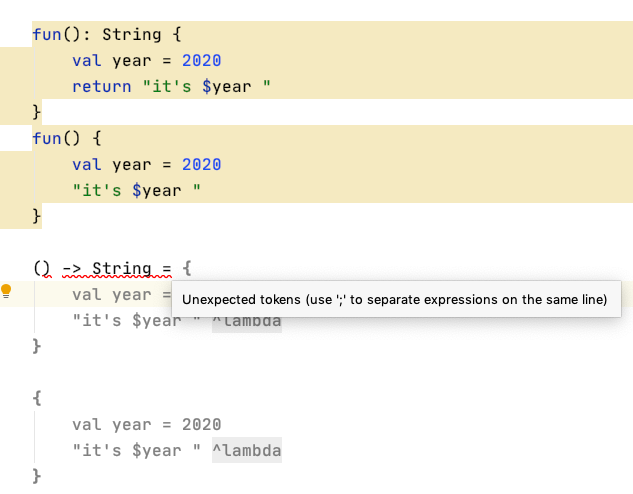Image resolution: width=633 pixels, height=494 pixels.
Task: Click the lone opening brace of last block
Action: point(37,398)
